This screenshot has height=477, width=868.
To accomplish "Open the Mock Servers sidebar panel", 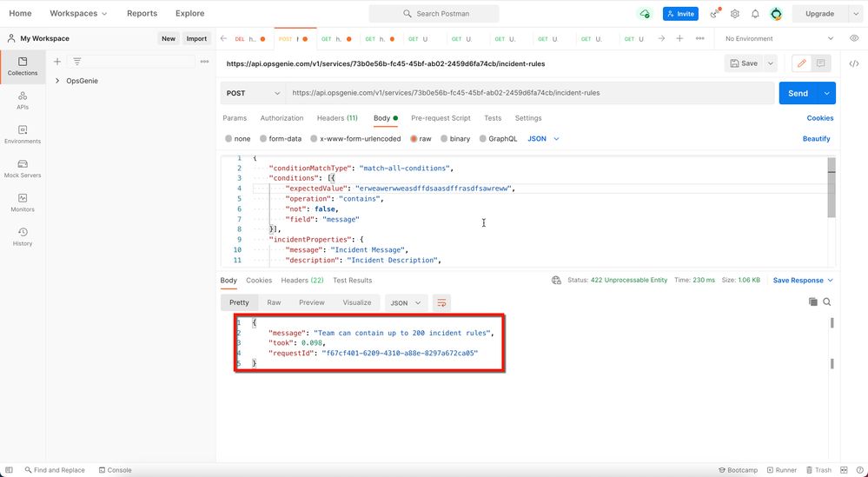I will pyautogui.click(x=23, y=169).
